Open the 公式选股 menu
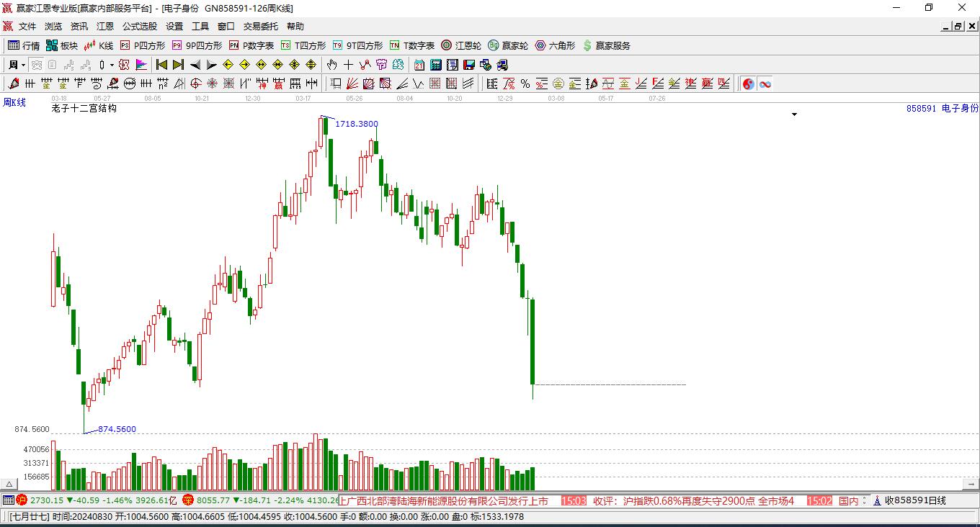The width and height of the screenshot is (980, 527). point(140,27)
